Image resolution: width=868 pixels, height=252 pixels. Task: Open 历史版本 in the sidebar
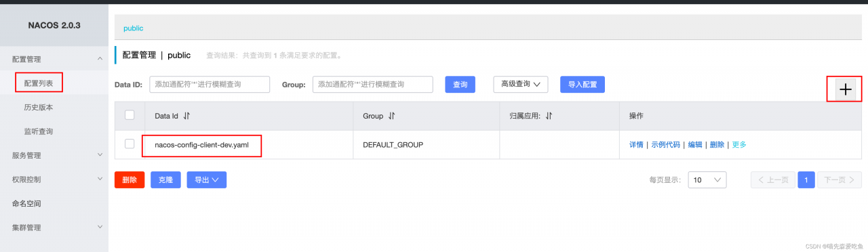[x=39, y=107]
